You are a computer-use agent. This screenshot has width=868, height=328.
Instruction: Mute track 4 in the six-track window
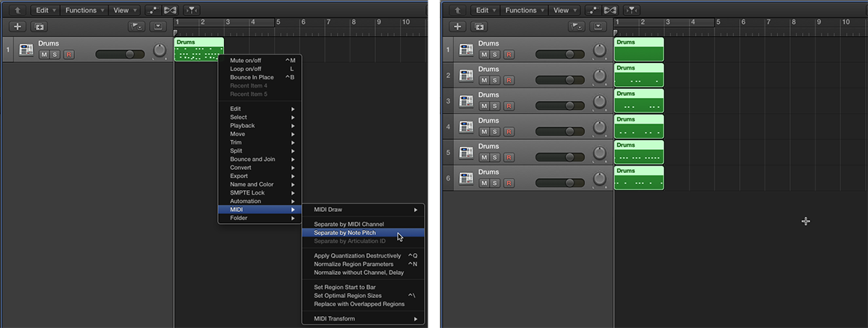tap(484, 132)
